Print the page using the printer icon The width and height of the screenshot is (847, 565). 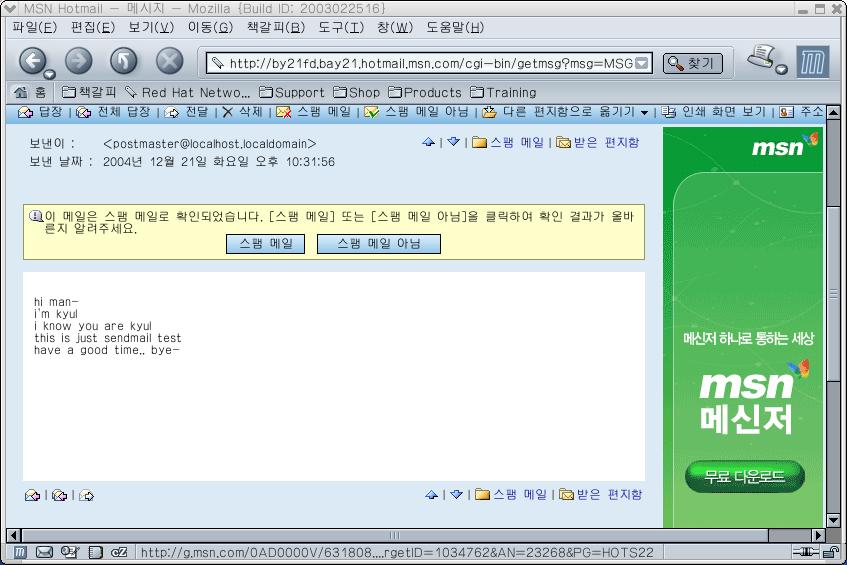point(761,56)
